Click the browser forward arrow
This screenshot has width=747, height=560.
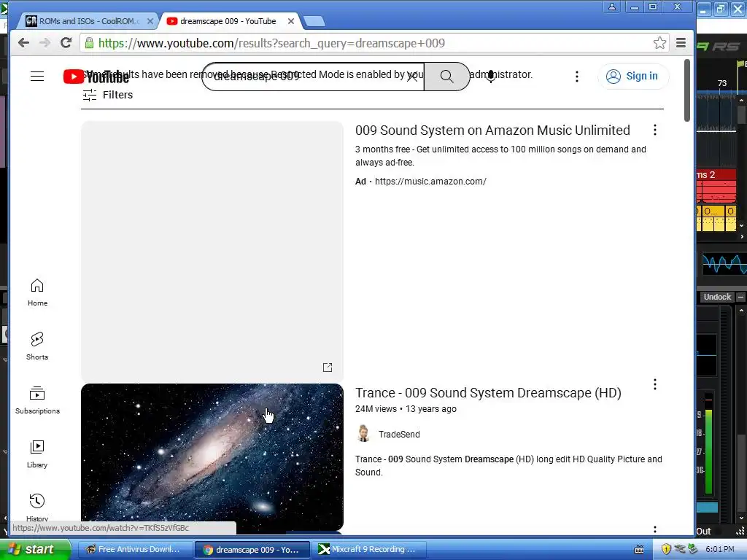(x=44, y=43)
